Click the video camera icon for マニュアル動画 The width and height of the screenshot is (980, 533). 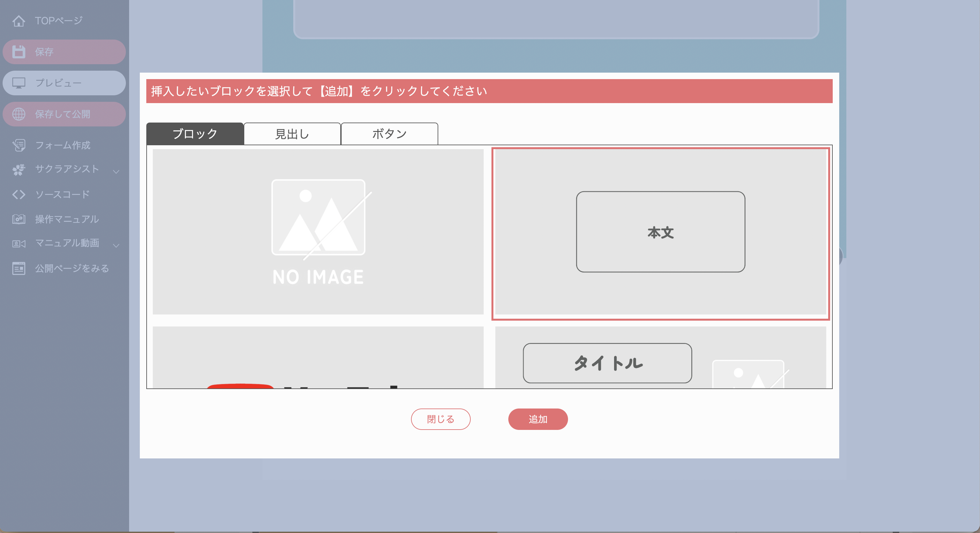pyautogui.click(x=18, y=244)
